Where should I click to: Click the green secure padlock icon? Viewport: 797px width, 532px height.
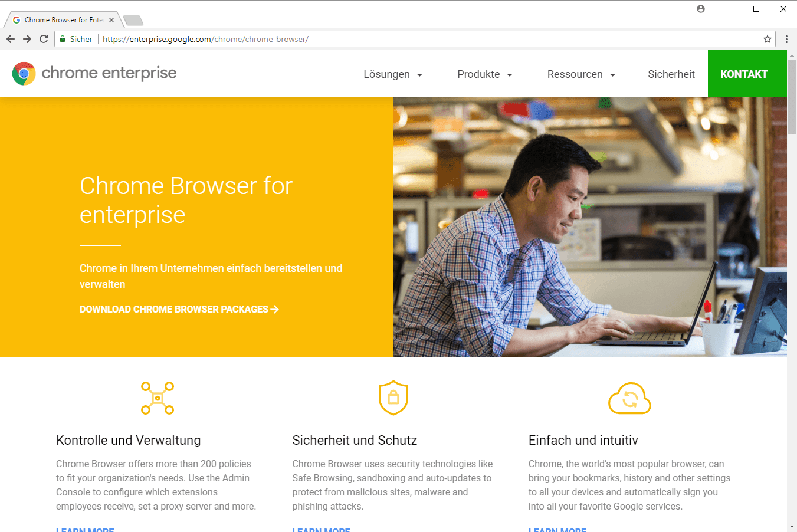[63, 39]
